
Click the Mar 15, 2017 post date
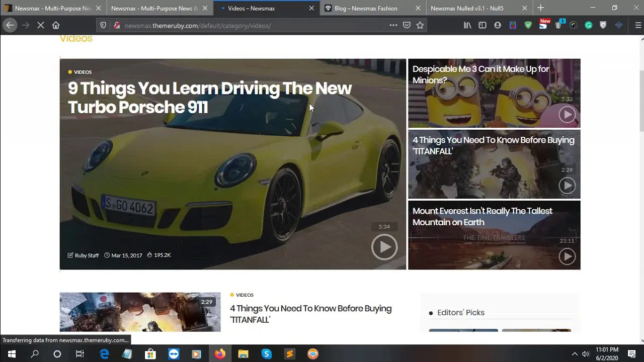[127, 255]
